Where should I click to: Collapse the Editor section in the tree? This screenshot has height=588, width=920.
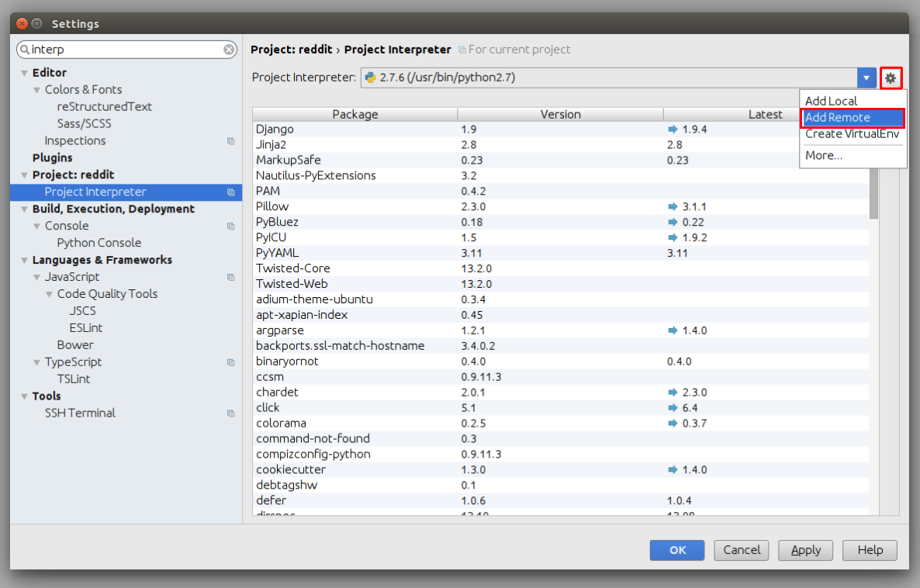tap(26, 72)
